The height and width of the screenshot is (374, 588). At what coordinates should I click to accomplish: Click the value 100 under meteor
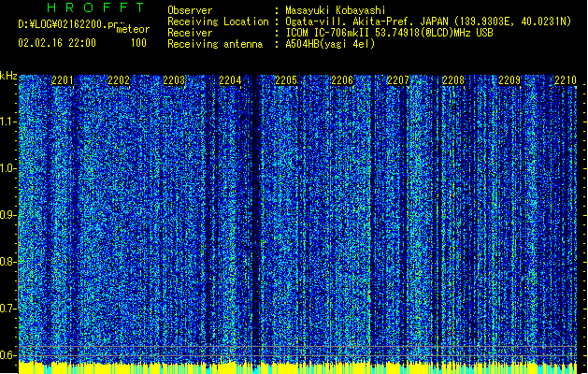tap(138, 43)
